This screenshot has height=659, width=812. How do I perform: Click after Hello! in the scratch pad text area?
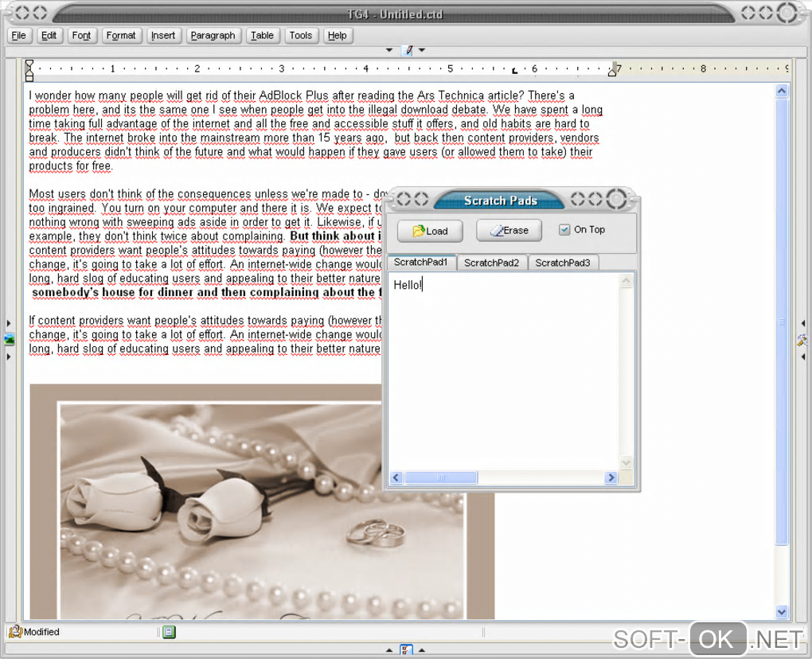pos(424,285)
